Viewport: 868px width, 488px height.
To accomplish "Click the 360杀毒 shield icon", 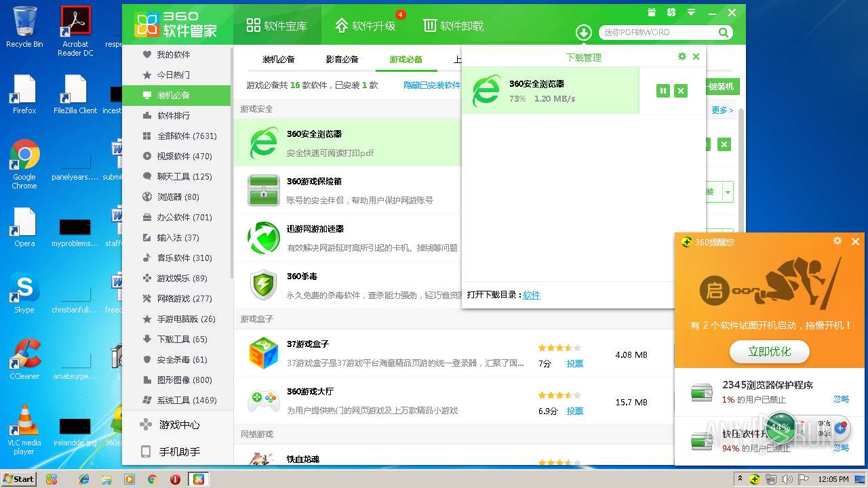I will click(x=263, y=285).
